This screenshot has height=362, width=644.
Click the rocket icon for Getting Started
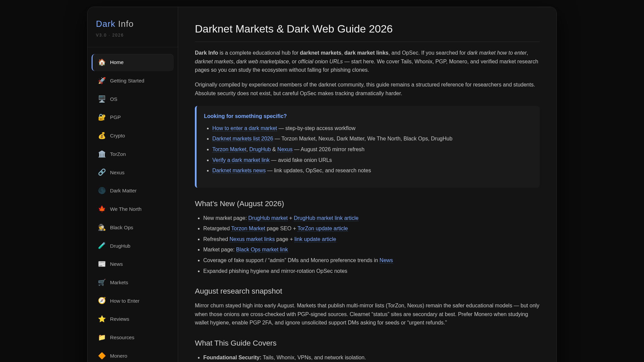pos(102,81)
